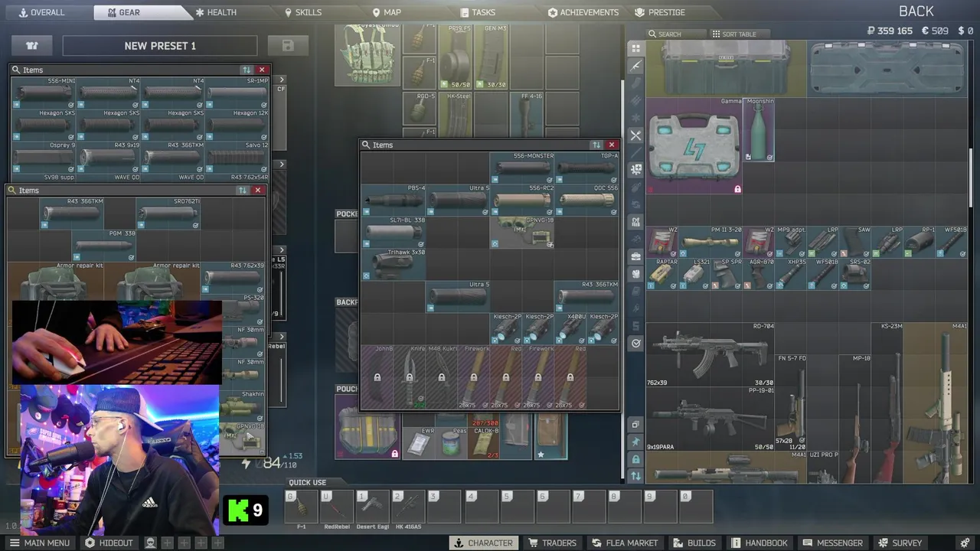Filter stash by crossed utensils provisions icon
Screen dimensions: 980x551
pos(635,135)
